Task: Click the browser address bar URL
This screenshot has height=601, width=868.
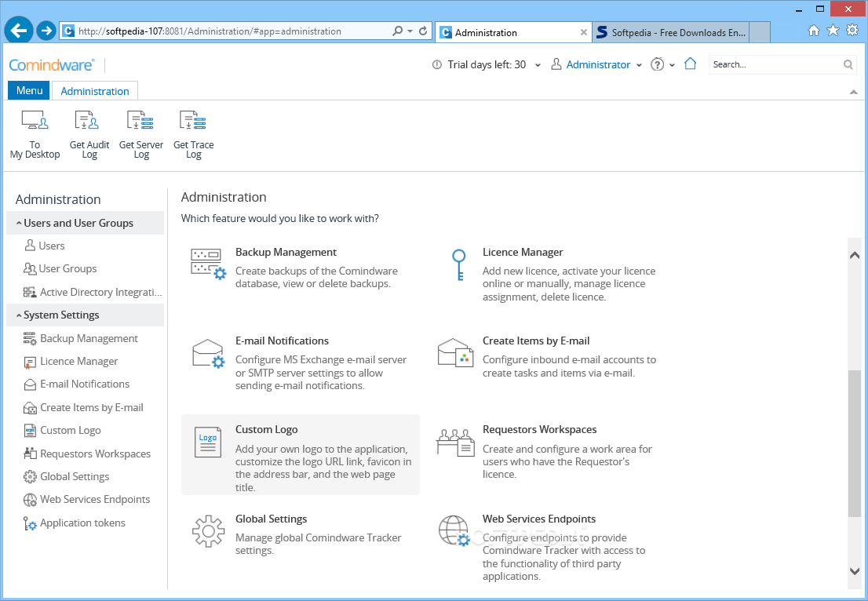Action: coord(210,31)
